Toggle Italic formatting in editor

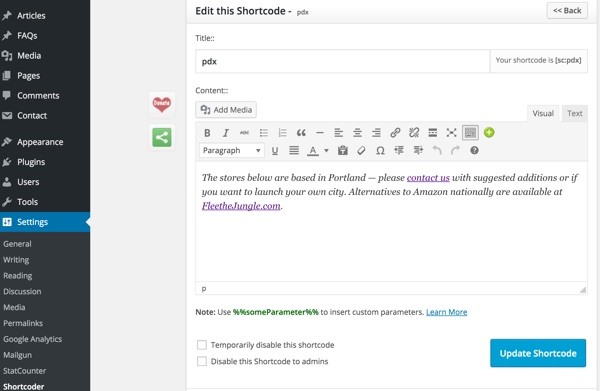225,133
